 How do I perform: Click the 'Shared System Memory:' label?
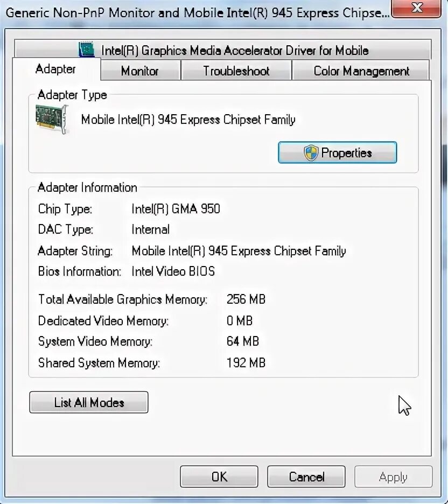coord(99,363)
